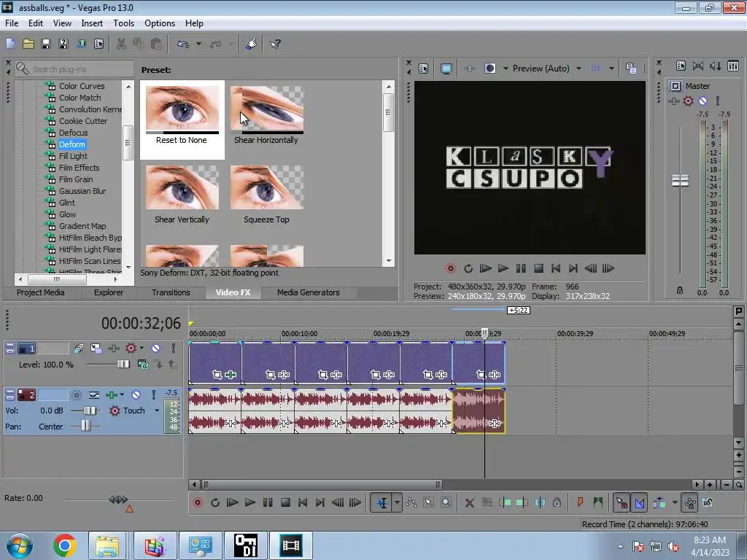Open a project using folder icon
Screen dimensions: 747x560
28,44
